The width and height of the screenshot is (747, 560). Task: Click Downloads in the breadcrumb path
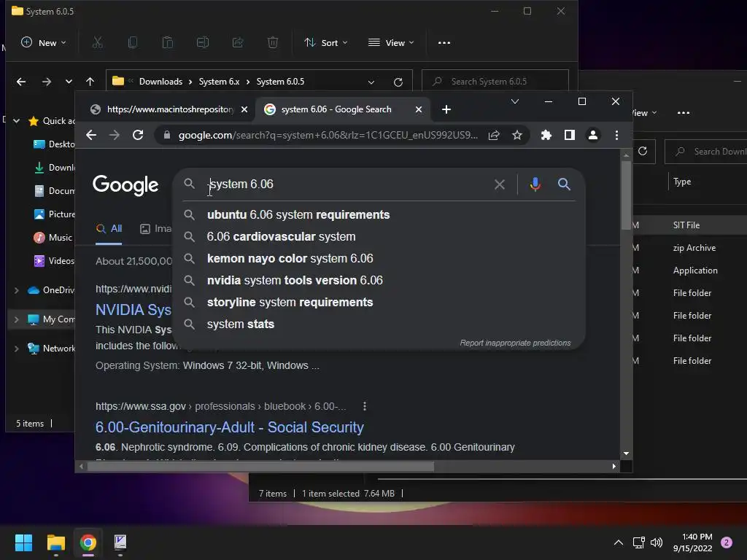pos(160,82)
